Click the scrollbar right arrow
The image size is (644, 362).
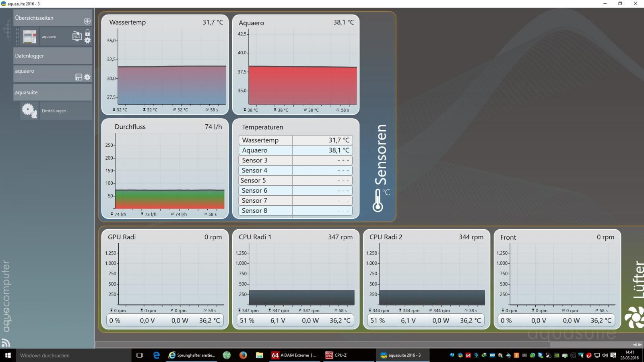(640, 344)
